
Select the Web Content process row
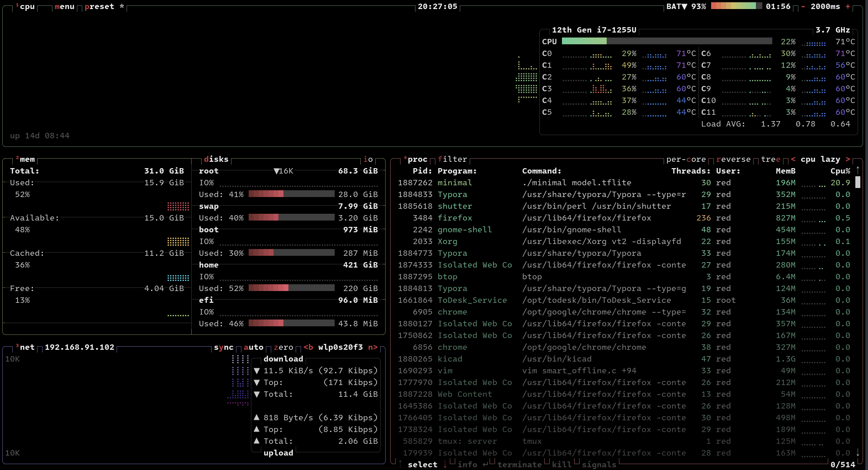pyautogui.click(x=624, y=394)
